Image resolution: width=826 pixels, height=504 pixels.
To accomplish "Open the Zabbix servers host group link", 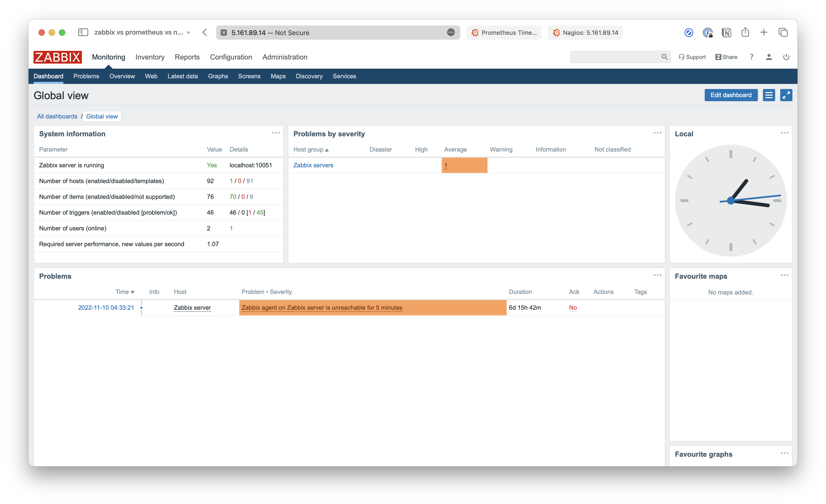I will pyautogui.click(x=313, y=165).
